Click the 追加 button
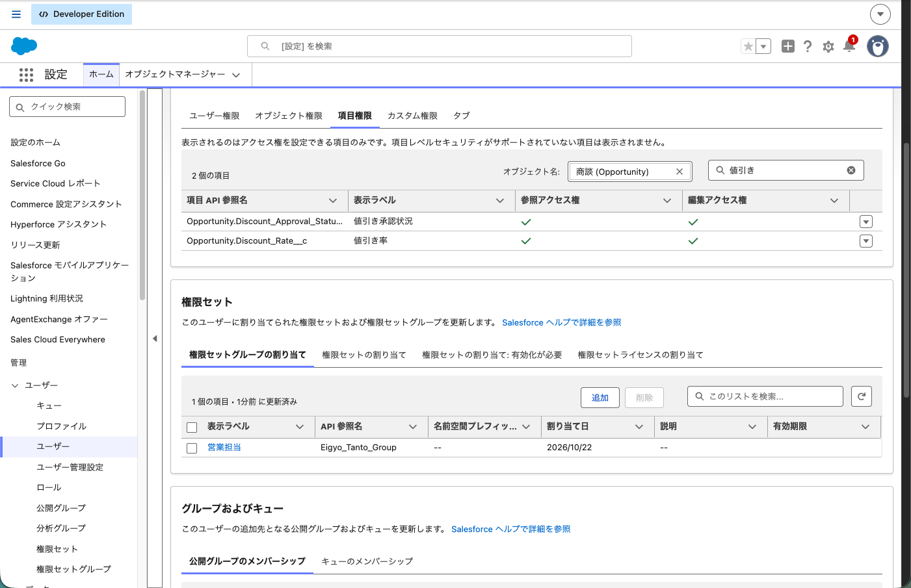The image size is (911, 588). (600, 398)
